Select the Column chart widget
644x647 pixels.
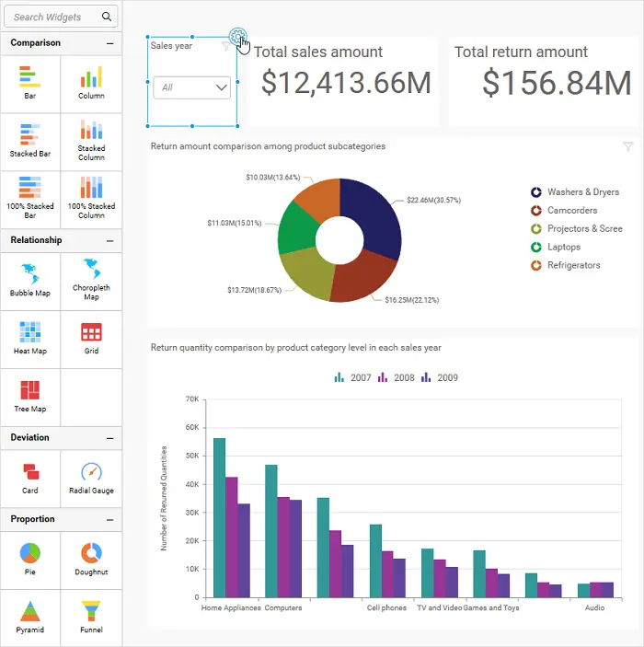pyautogui.click(x=91, y=82)
